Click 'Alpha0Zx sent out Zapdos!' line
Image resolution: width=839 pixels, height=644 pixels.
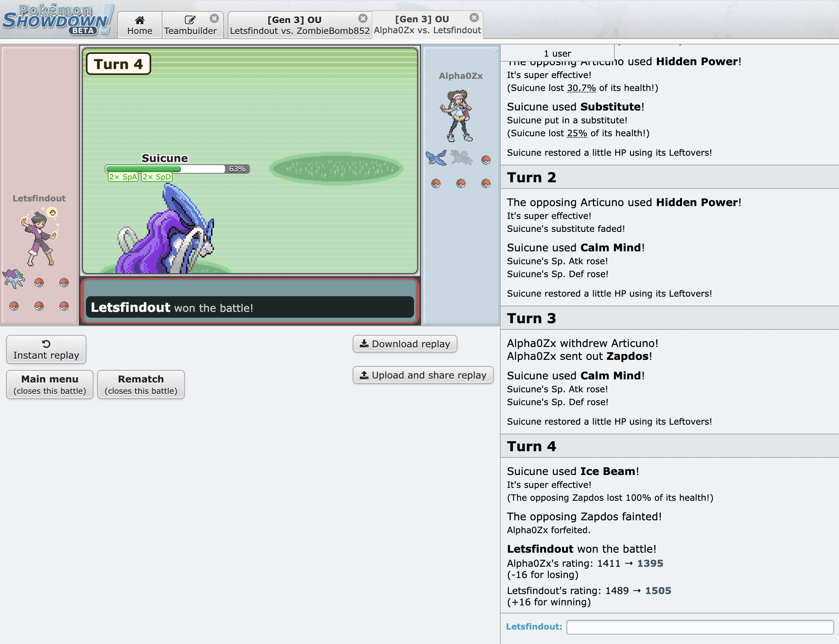(579, 356)
